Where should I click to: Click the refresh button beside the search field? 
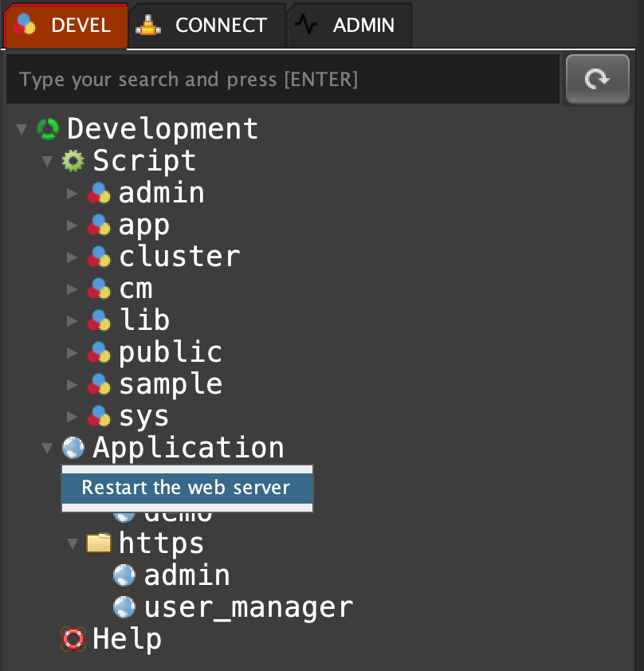pyautogui.click(x=597, y=79)
